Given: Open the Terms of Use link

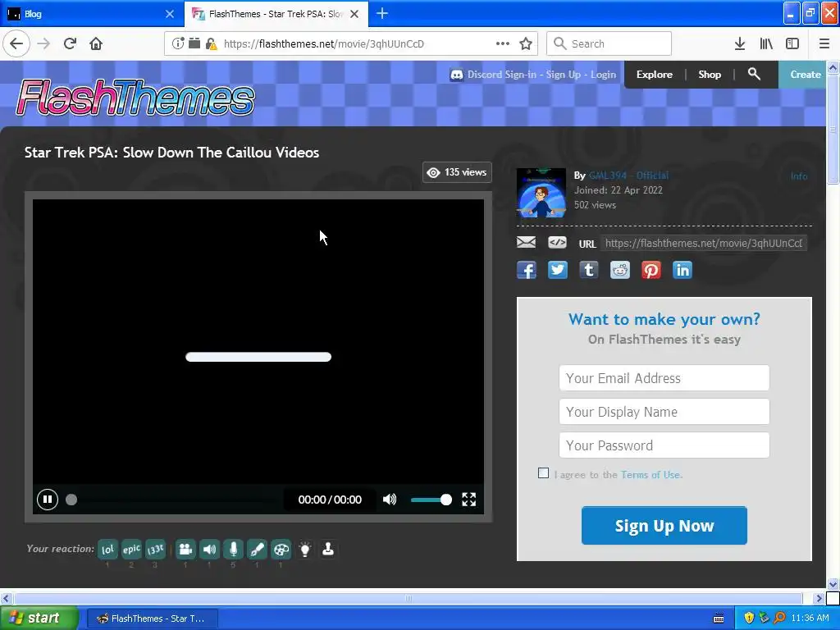Looking at the screenshot, I should (x=651, y=475).
